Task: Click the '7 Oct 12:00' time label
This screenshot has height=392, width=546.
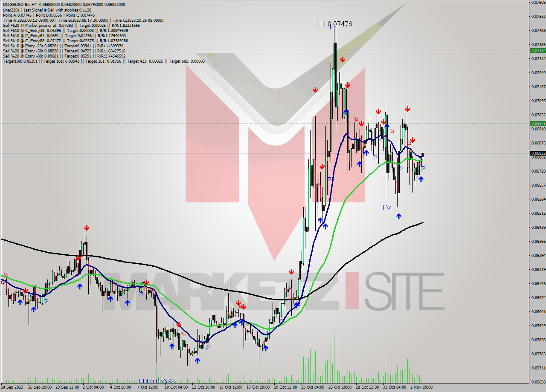Action: point(148,387)
